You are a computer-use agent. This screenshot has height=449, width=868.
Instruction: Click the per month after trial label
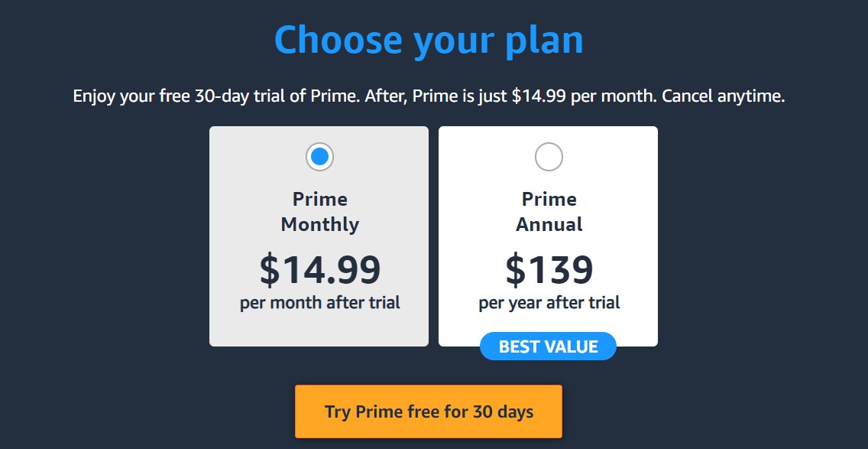click(319, 302)
